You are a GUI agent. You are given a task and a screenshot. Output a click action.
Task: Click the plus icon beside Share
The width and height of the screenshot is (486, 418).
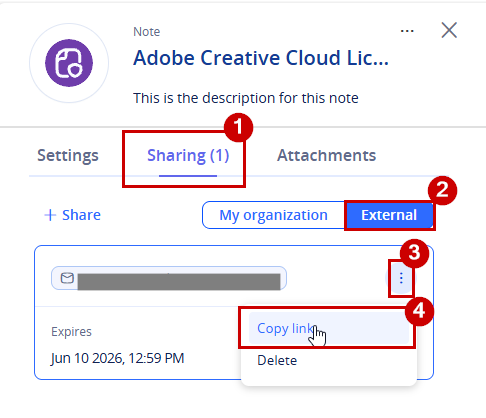[50, 215]
